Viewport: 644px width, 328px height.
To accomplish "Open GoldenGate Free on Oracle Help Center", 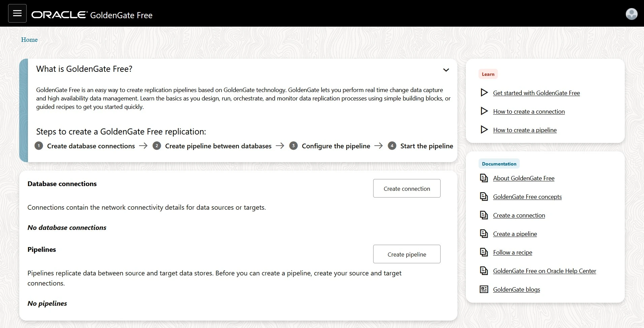I will point(544,271).
